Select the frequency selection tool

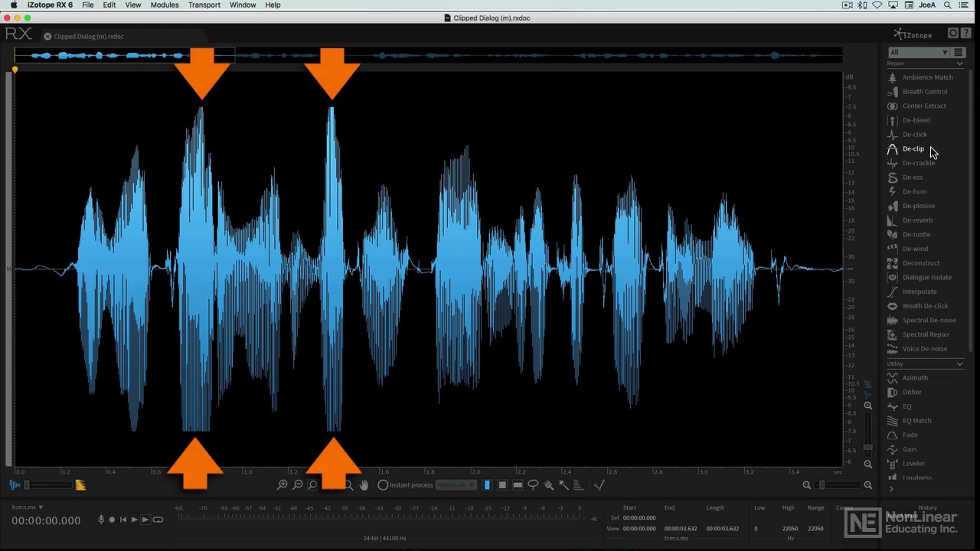click(518, 485)
